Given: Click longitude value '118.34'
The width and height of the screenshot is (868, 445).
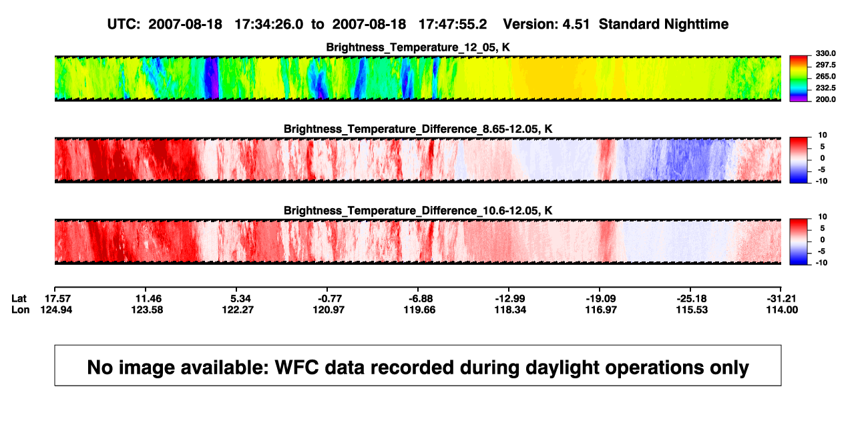Looking at the screenshot, I should [x=509, y=310].
